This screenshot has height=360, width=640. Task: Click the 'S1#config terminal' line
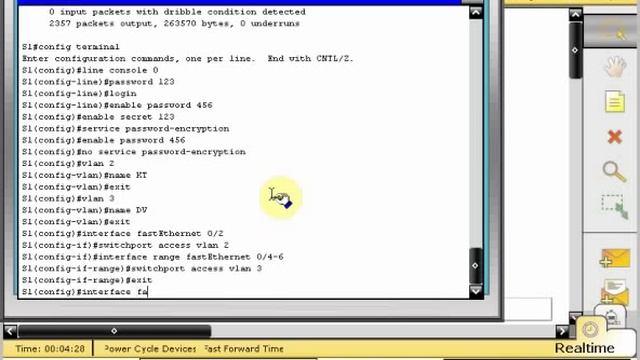coord(71,47)
